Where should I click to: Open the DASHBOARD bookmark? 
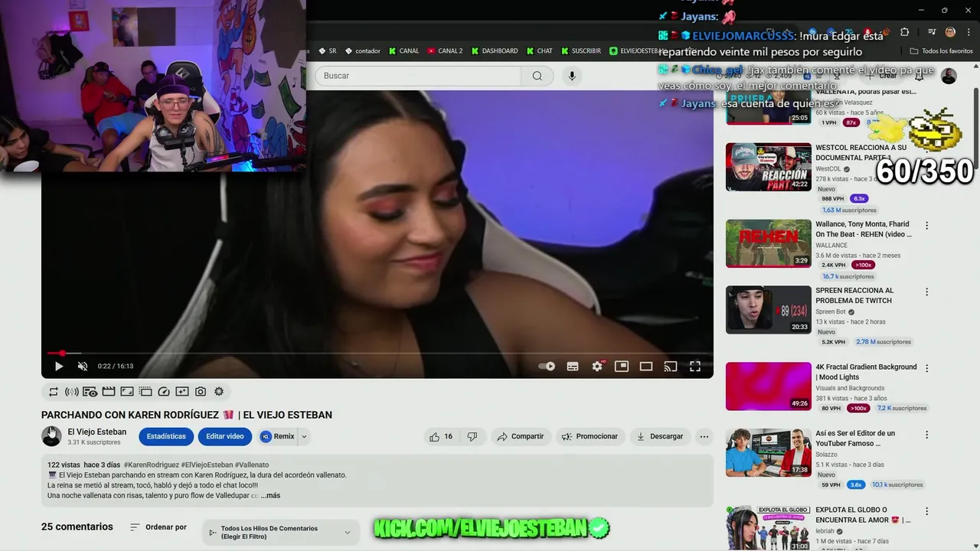[x=495, y=51]
